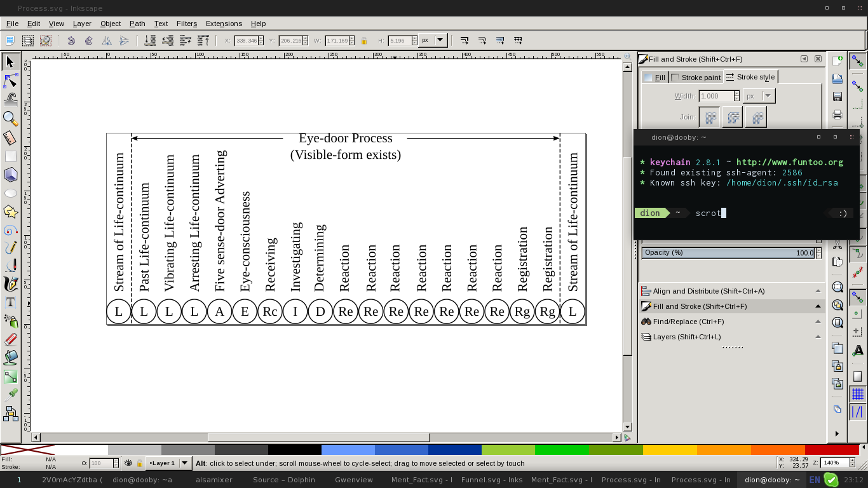Toggle current layer lock
The image size is (868, 488).
click(139, 463)
